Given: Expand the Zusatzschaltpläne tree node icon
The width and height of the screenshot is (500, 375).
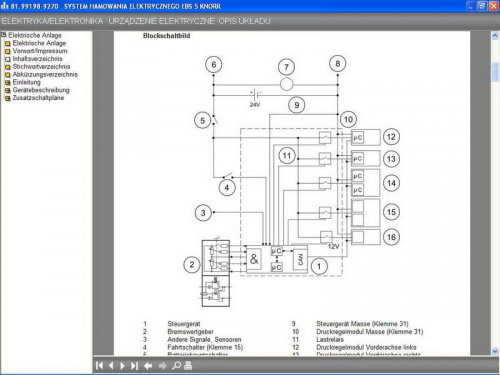Looking at the screenshot, I should tap(8, 98).
